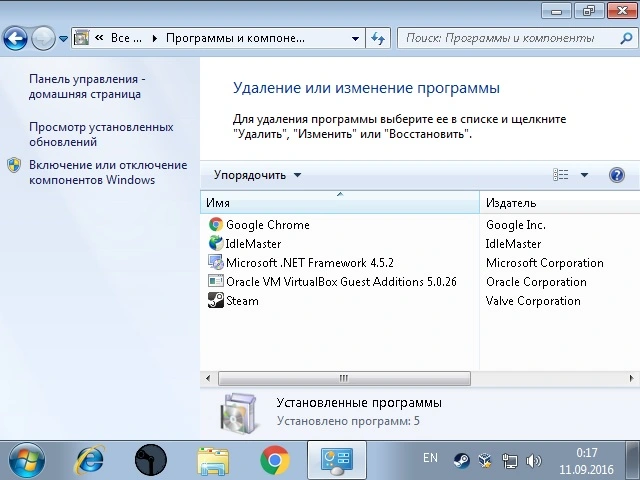The image size is (640, 480).
Task: Refresh the programs list
Action: click(378, 38)
